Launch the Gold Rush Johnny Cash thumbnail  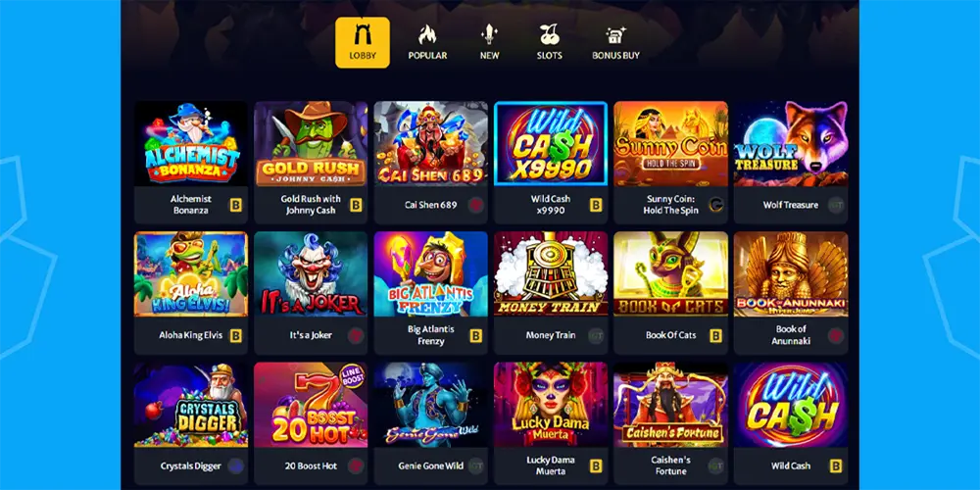(x=311, y=144)
